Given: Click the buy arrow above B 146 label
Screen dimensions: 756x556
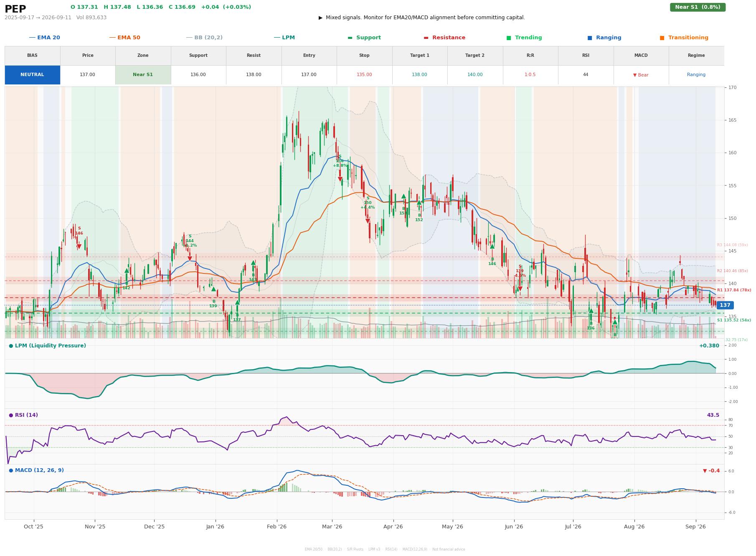Looking at the screenshot, I should [x=492, y=246].
